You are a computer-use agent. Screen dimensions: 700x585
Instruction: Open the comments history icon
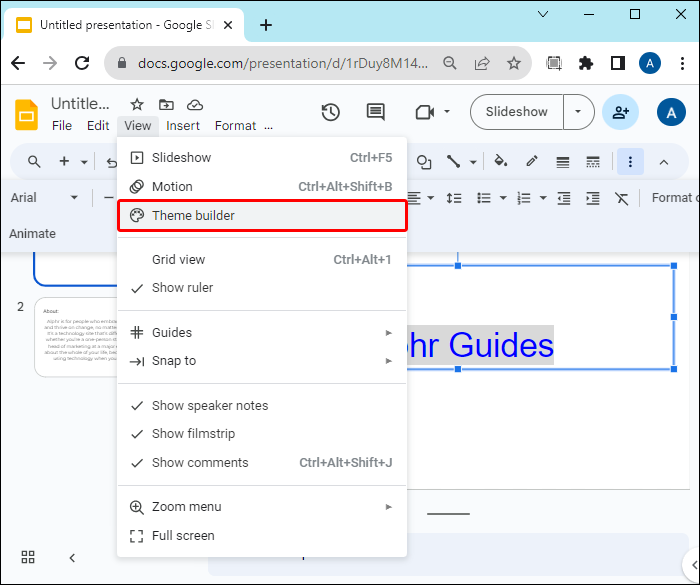(375, 112)
